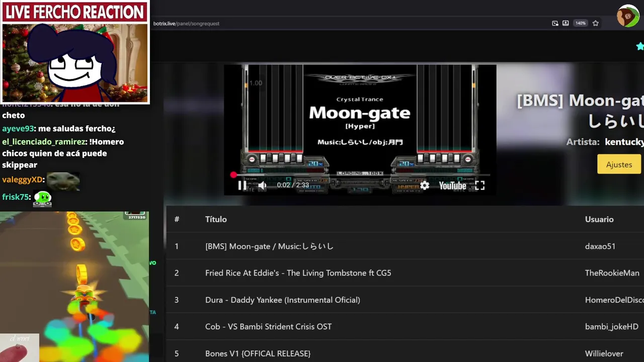Select 'Dura - Daddy Yankee' song row
This screenshot has width=644, height=362.
405,300
